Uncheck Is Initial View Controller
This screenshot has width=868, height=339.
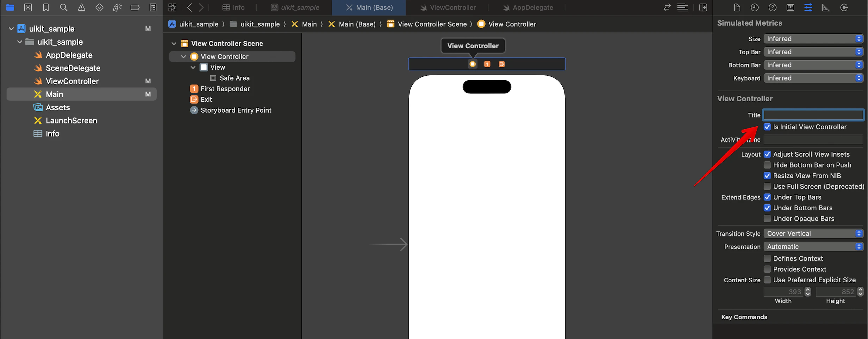tap(767, 127)
